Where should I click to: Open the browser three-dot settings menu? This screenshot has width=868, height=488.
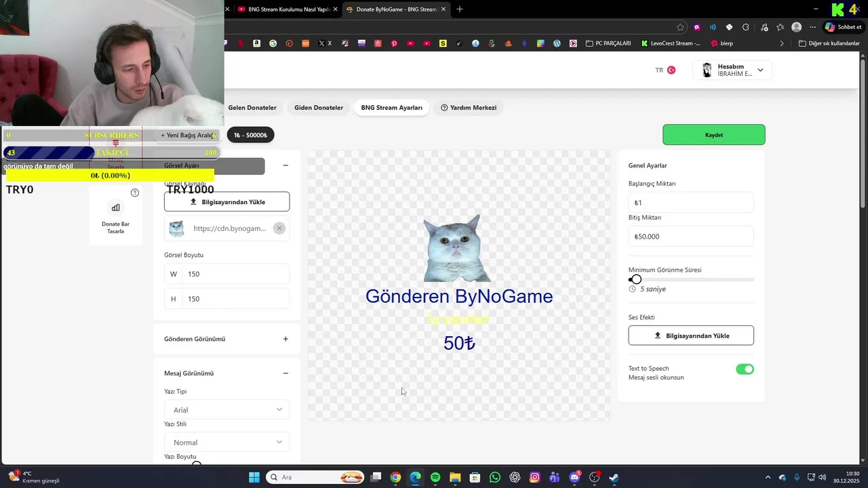[812, 27]
